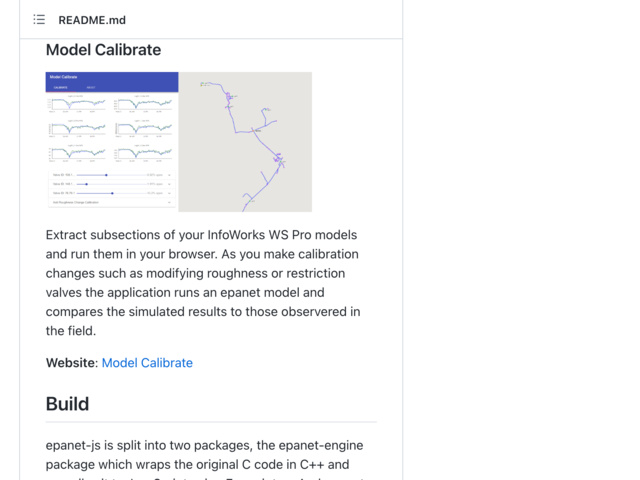Click the Build section heading
The height and width of the screenshot is (480, 640).
[x=67, y=404]
